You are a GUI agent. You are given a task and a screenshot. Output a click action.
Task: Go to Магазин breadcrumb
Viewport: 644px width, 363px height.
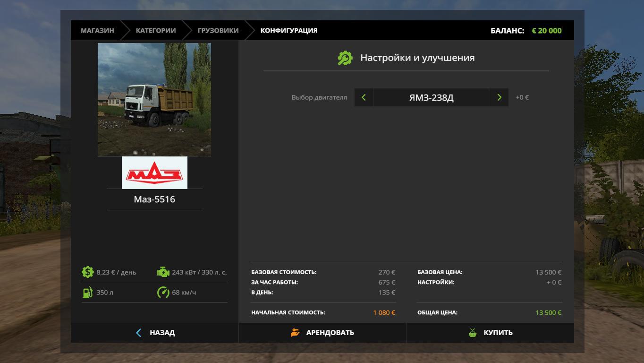[x=97, y=30]
